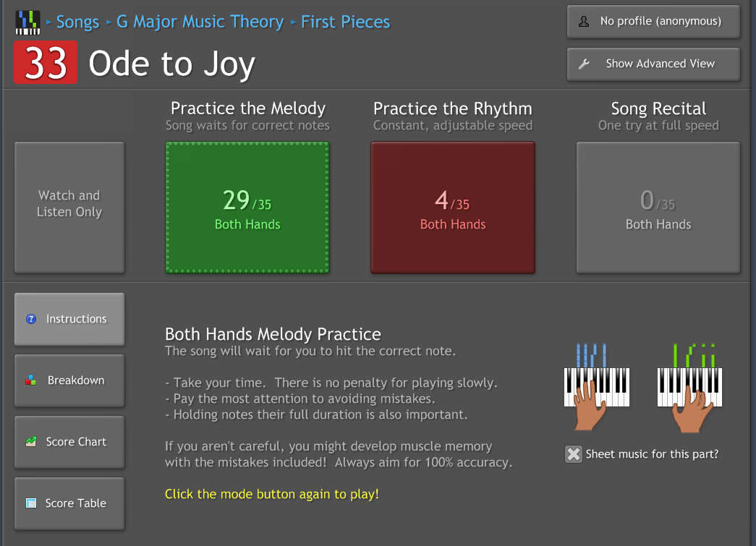Toggle the sheet music checkbox
The height and width of the screenshot is (546, 756).
[574, 454]
